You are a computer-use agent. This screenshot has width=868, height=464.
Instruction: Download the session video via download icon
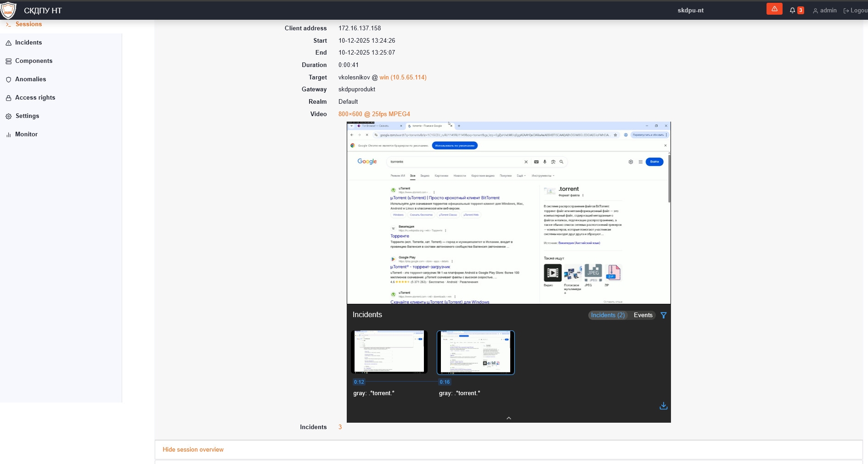pyautogui.click(x=663, y=406)
